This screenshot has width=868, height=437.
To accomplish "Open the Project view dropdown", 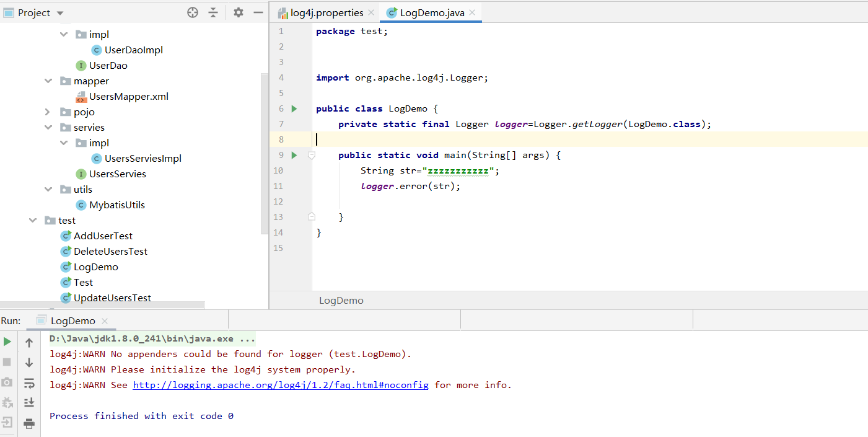I will click(x=60, y=13).
